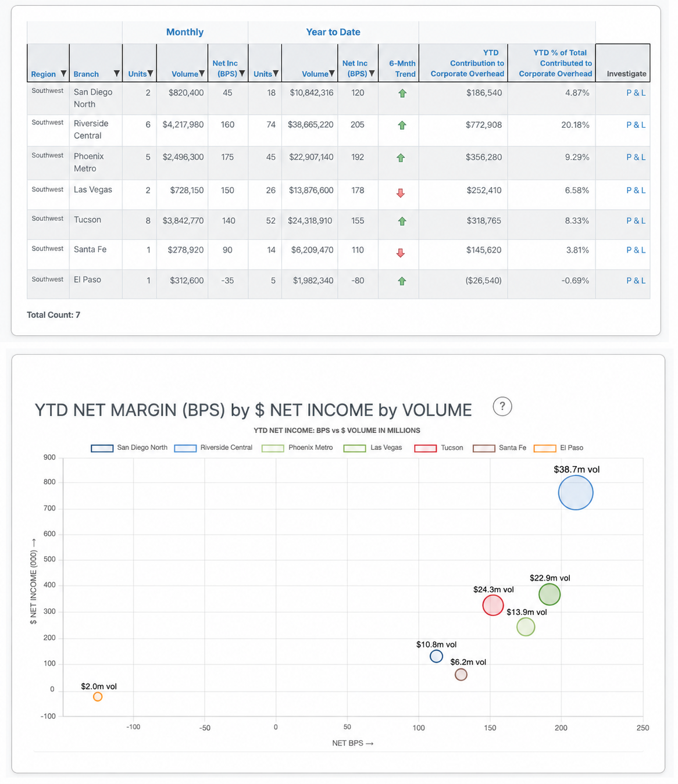Select the $38.7m vol Riverside Central bubble
The height and width of the screenshot is (784, 678).
pyautogui.click(x=576, y=493)
